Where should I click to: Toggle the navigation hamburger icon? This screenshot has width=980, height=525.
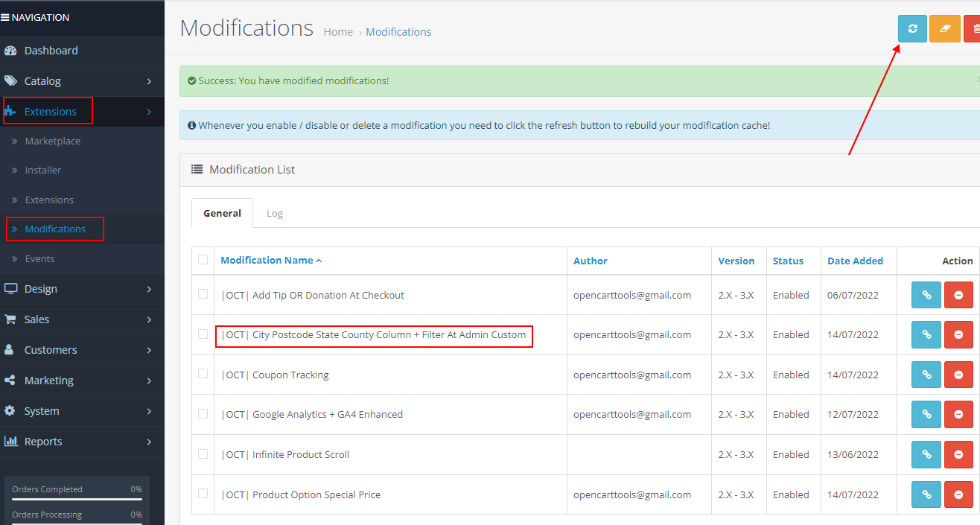point(5,17)
